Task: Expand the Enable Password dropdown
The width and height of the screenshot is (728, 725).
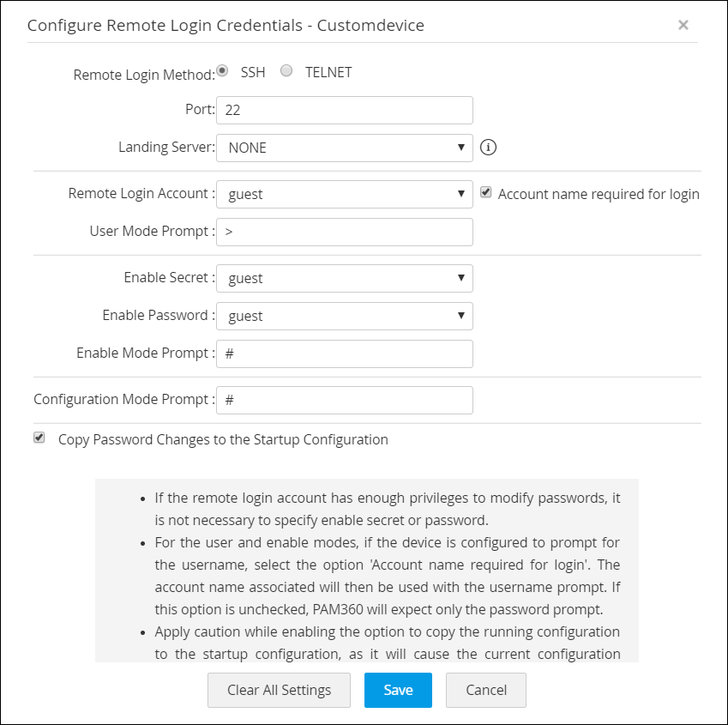Action: (x=344, y=316)
